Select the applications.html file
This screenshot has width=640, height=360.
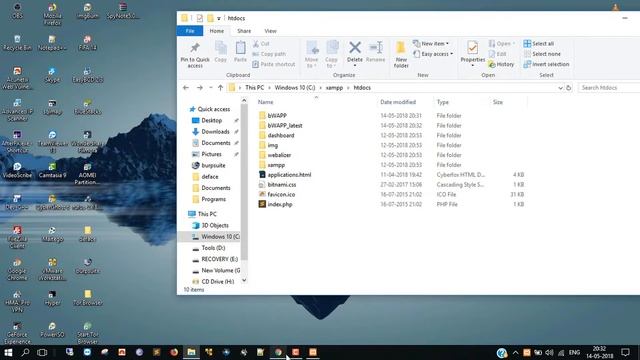pos(289,175)
